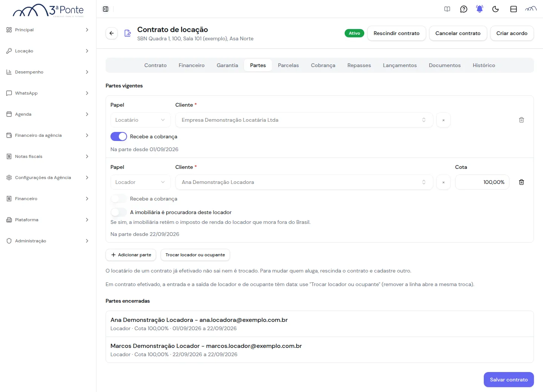The height and width of the screenshot is (392, 543).
Task: Open the notifications bell
Action: pyautogui.click(x=480, y=9)
